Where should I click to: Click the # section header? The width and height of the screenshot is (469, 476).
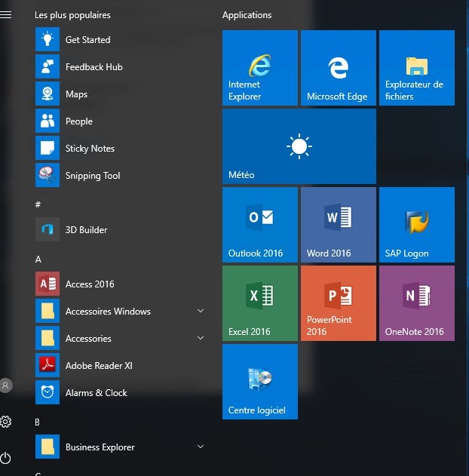[x=38, y=204]
